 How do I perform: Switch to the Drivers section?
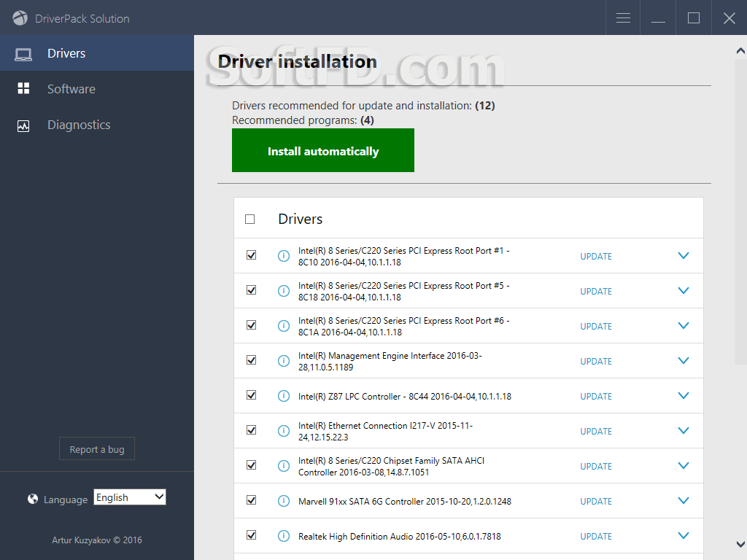coord(97,52)
